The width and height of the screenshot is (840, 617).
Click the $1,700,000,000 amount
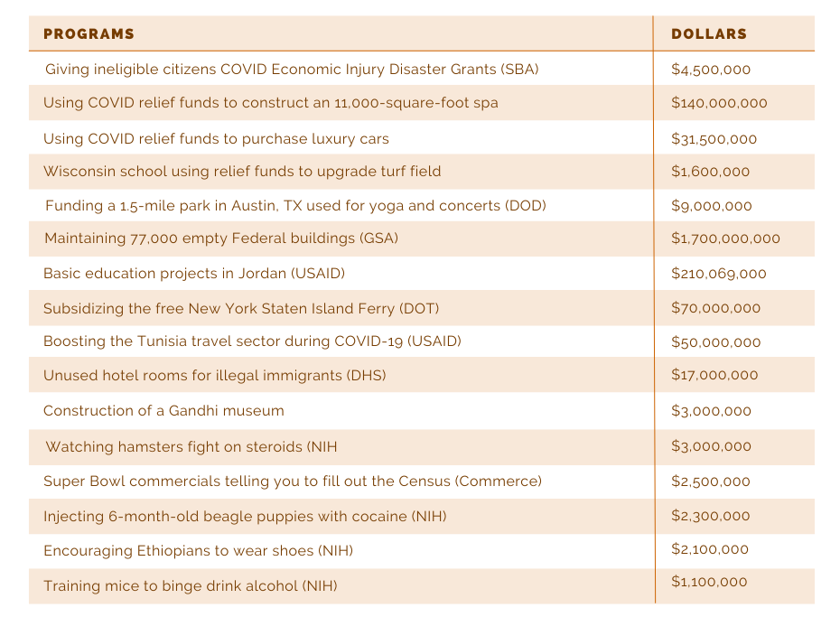(x=725, y=239)
